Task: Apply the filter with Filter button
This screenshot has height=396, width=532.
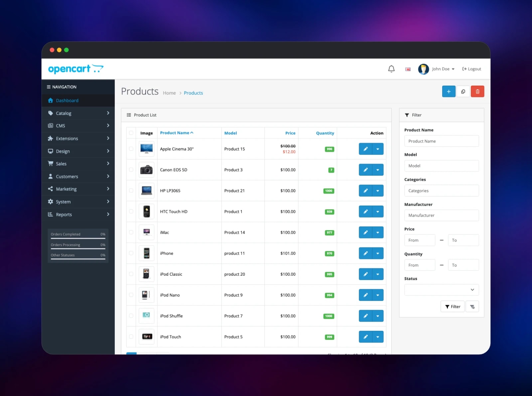Action: (x=453, y=307)
